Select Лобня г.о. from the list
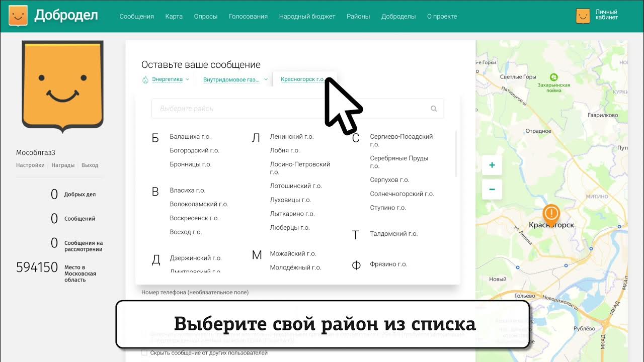This screenshot has height=362, width=644. coord(285,150)
